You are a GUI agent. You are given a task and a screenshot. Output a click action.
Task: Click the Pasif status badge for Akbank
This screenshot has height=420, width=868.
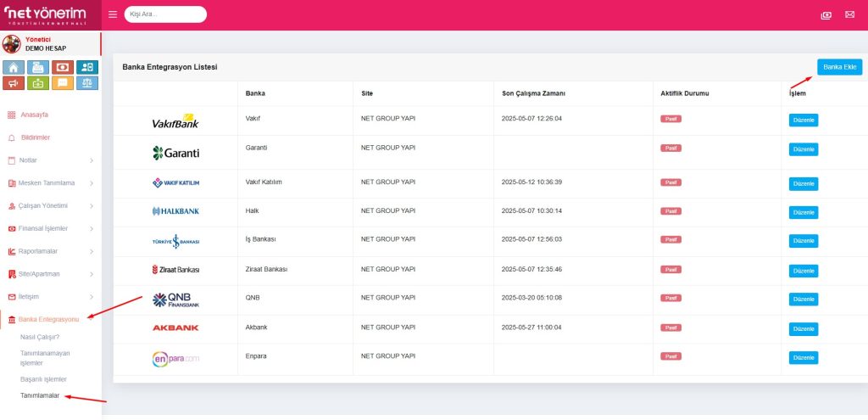point(670,328)
